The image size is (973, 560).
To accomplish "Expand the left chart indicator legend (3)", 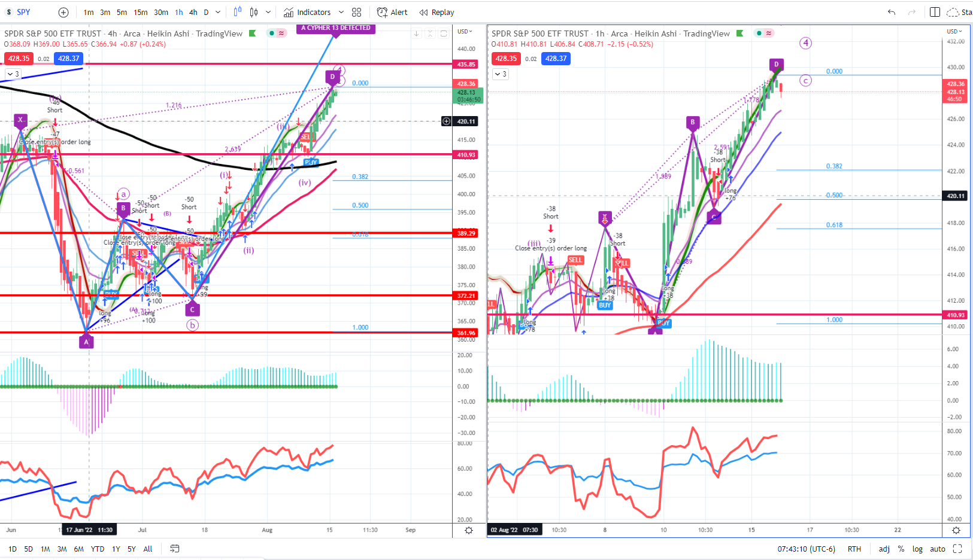I will tap(13, 74).
